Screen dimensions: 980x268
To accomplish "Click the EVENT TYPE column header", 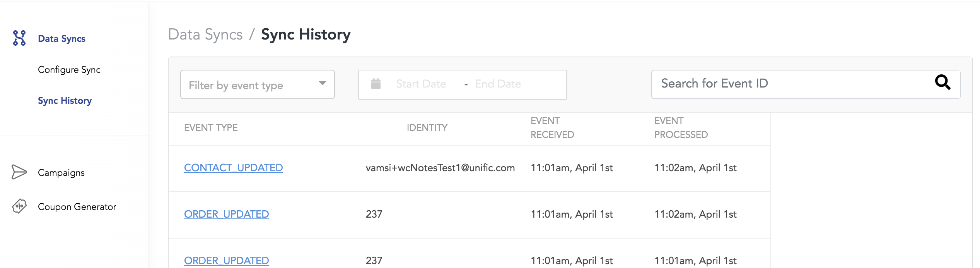I will (x=211, y=128).
